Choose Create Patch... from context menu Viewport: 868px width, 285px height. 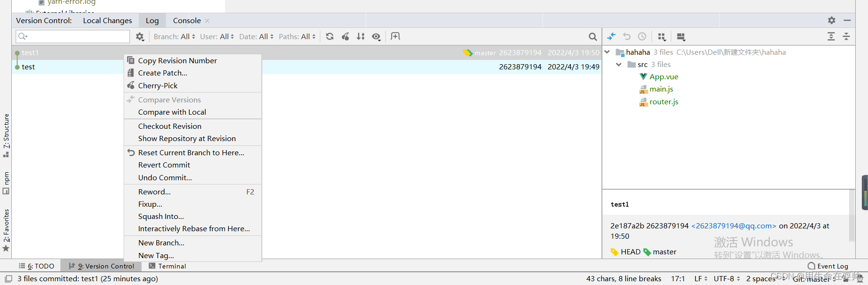[x=192, y=73]
